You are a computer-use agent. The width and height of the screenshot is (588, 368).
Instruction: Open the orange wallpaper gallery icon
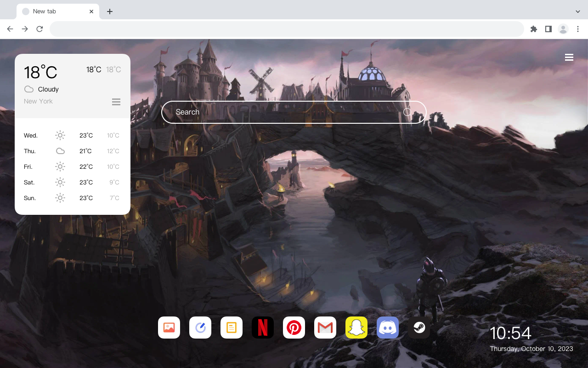pos(169,328)
